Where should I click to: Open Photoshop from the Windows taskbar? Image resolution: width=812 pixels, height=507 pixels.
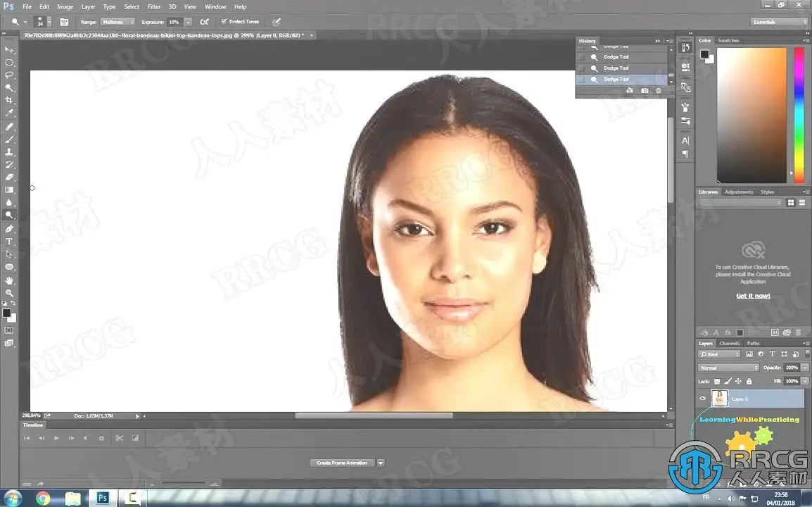pyautogui.click(x=103, y=498)
